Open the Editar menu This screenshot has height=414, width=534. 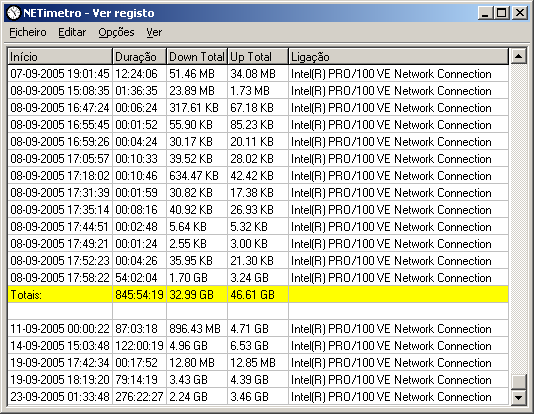[x=72, y=32]
